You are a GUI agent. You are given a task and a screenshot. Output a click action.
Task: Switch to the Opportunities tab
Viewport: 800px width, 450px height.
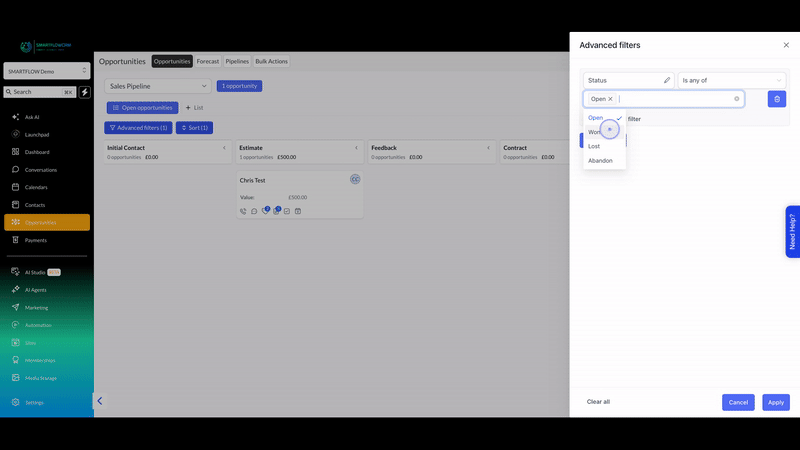(x=172, y=61)
